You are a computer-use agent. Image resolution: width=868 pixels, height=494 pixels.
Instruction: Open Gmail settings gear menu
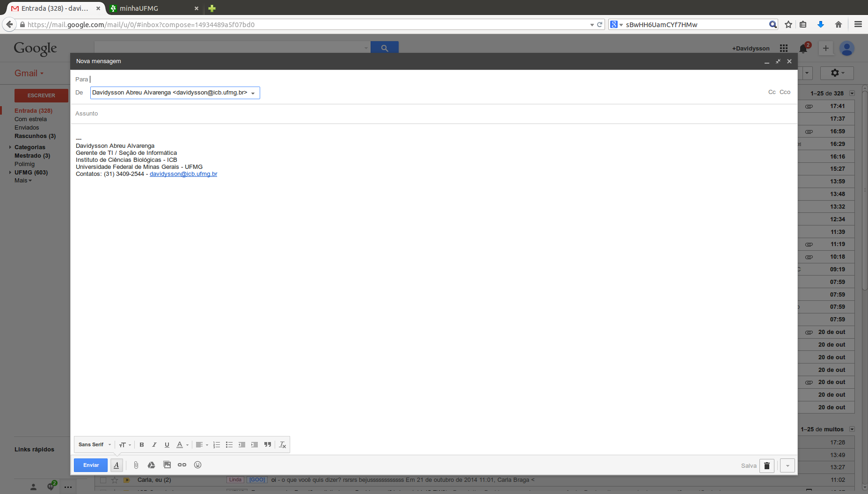[x=838, y=73]
